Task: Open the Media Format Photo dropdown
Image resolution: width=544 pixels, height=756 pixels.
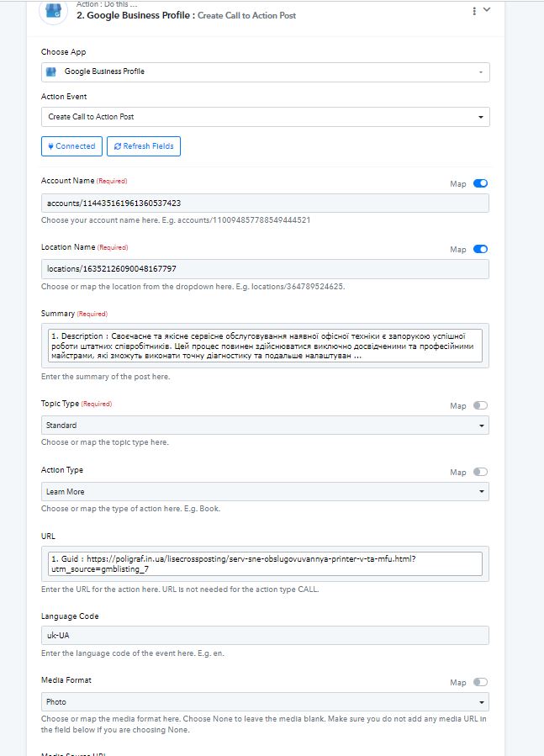Action: (x=265, y=702)
